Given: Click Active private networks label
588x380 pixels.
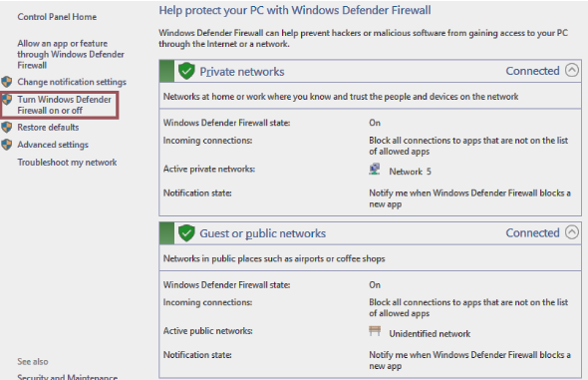Looking at the screenshot, I should (x=209, y=170).
